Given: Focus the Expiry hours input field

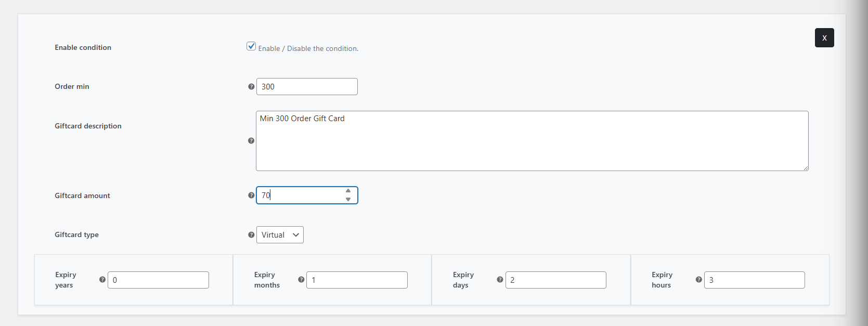Looking at the screenshot, I should 755,280.
